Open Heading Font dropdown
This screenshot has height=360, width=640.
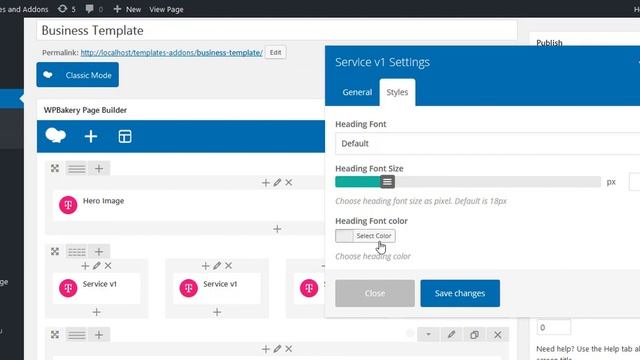(x=487, y=143)
